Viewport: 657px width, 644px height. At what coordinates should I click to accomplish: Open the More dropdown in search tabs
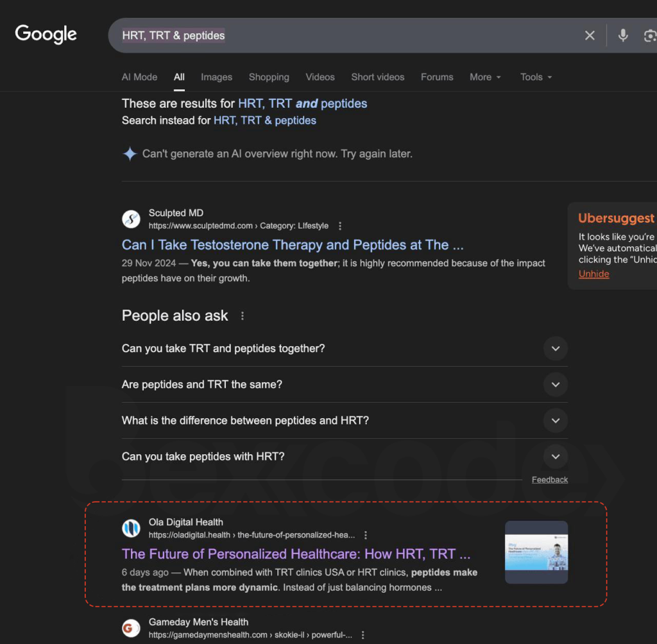point(484,77)
